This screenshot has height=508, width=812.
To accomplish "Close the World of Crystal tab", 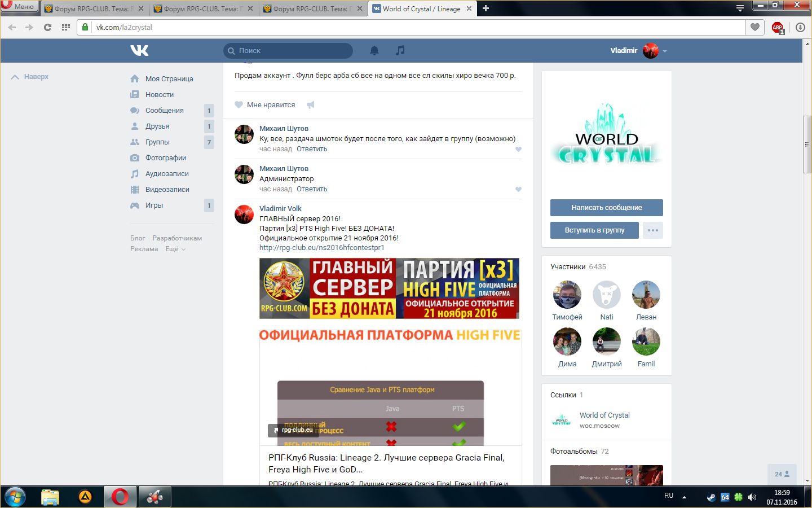I will point(469,8).
